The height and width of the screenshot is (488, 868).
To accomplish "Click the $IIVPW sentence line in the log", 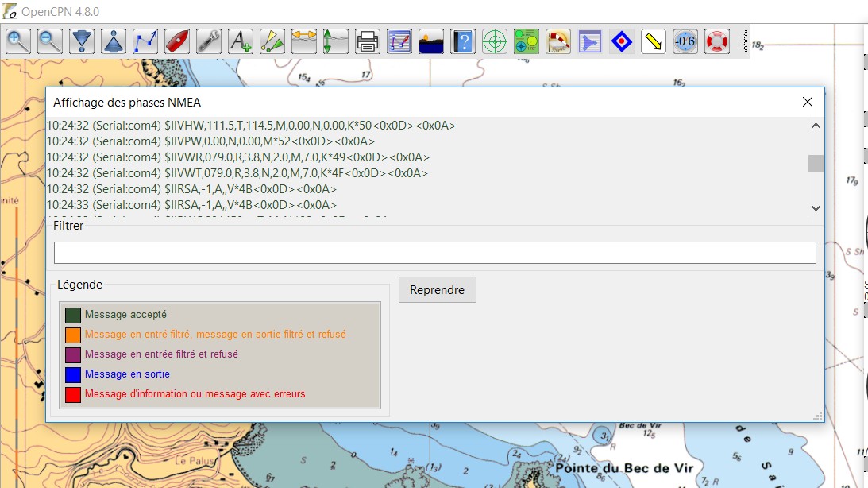I will tap(210, 141).
